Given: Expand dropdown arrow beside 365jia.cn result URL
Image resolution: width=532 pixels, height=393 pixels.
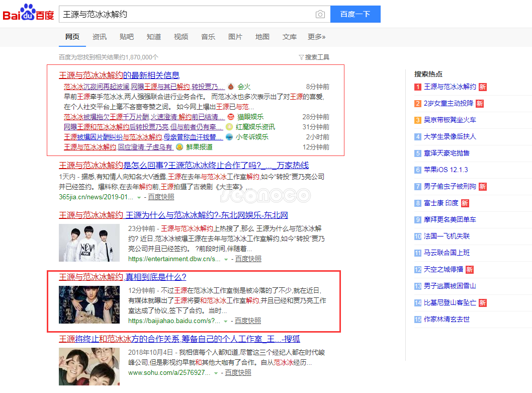Looking at the screenshot, I should [x=139, y=197].
